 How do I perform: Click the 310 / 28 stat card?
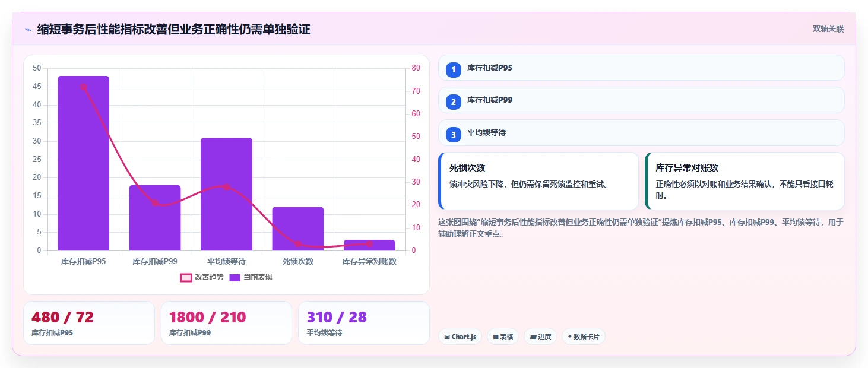pyautogui.click(x=364, y=323)
